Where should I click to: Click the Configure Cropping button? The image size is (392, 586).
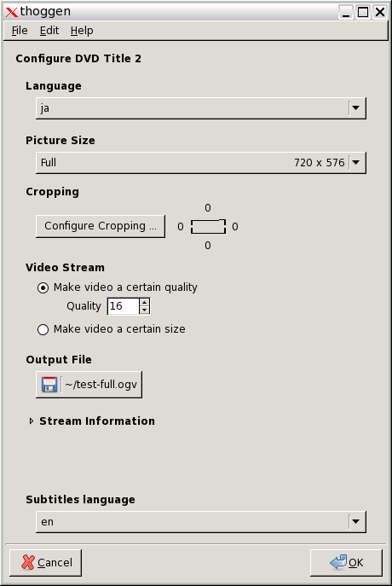tap(101, 226)
